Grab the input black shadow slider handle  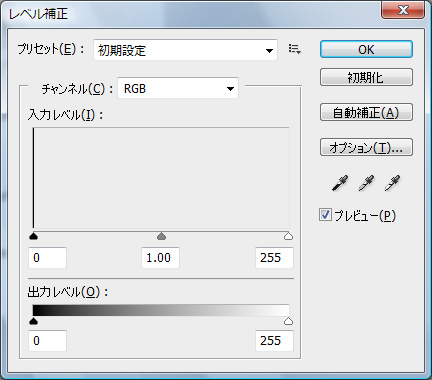[x=33, y=236]
